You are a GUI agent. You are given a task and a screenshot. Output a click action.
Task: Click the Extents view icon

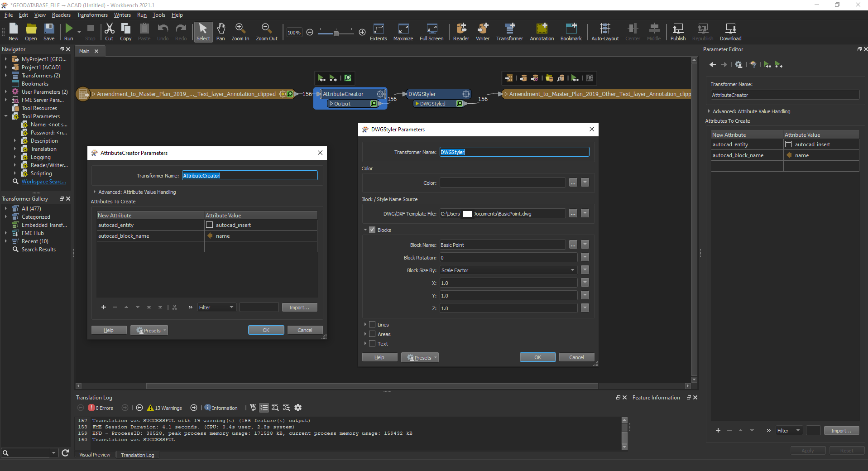[x=378, y=29]
